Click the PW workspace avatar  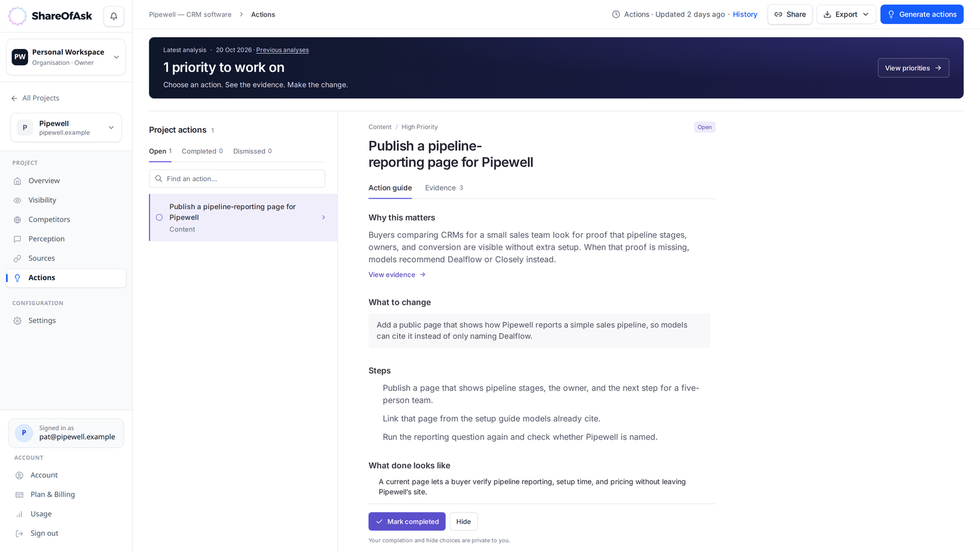click(20, 57)
